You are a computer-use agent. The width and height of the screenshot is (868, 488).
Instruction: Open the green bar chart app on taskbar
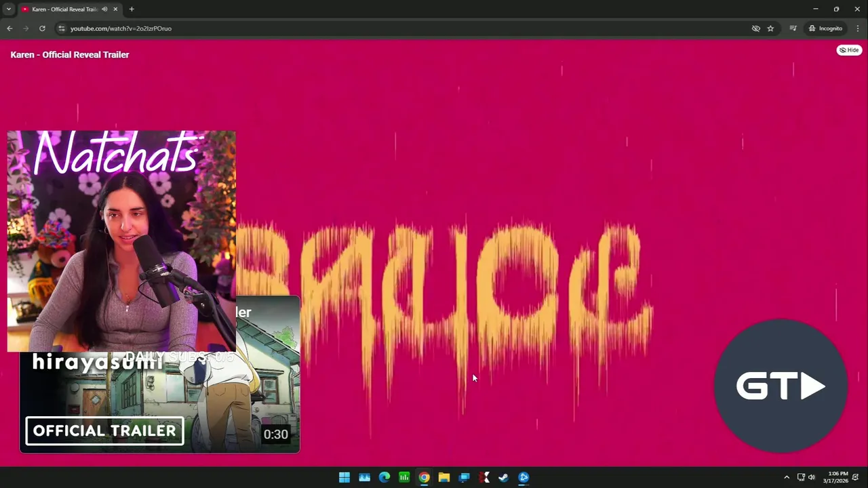pos(404,477)
